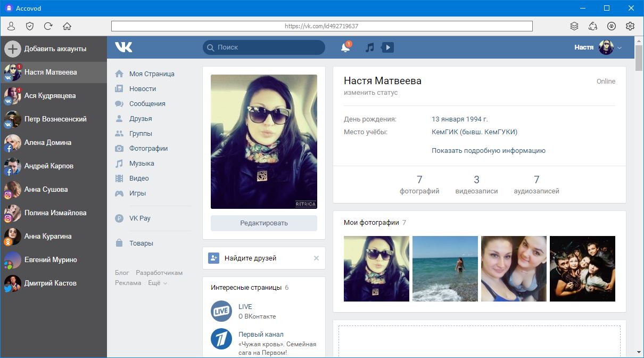
Task: Click the LIVE page avatar icon
Action: click(221, 311)
